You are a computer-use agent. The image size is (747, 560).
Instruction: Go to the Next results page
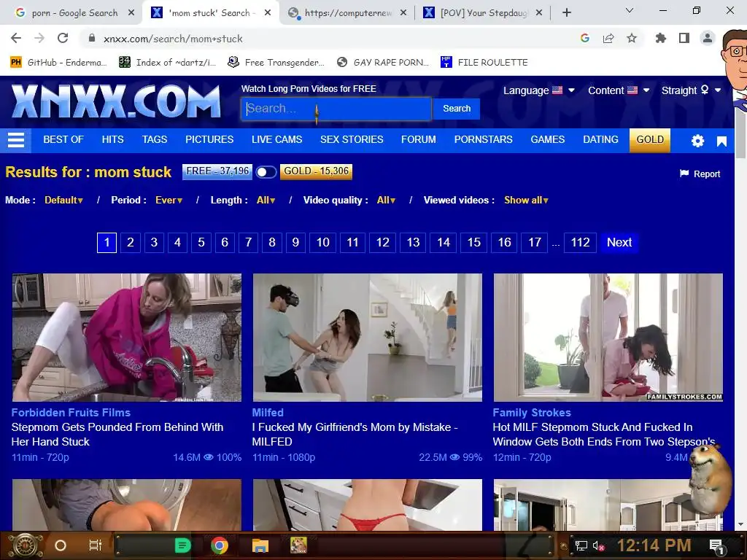point(619,242)
